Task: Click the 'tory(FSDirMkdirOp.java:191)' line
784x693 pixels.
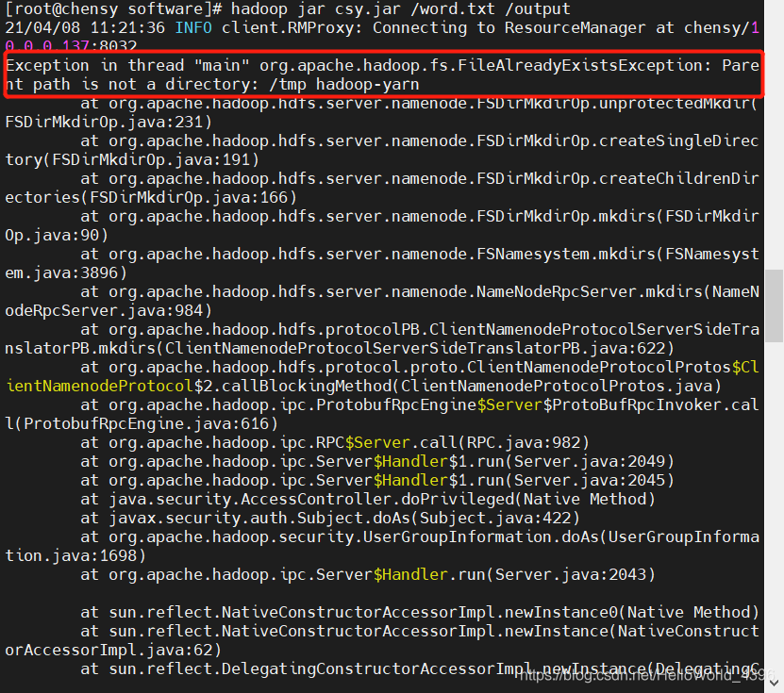Action: pos(132,160)
